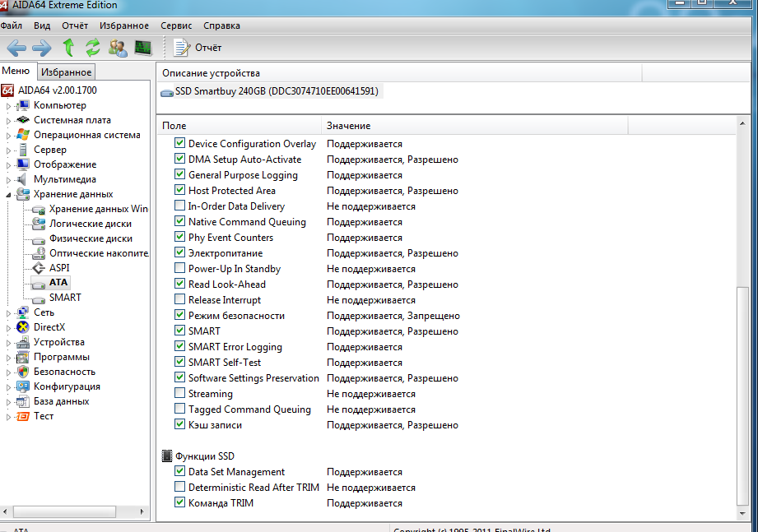Select the SMART tree item under storage

(x=65, y=298)
